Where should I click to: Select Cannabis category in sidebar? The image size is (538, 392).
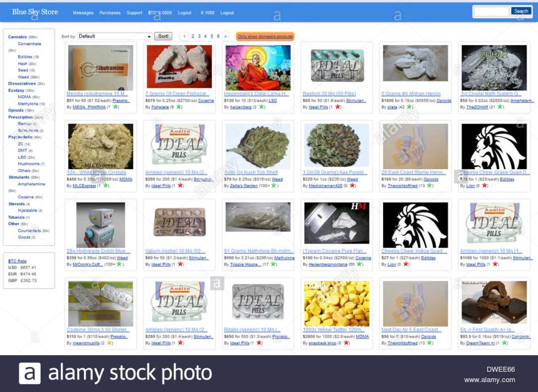click(x=17, y=37)
